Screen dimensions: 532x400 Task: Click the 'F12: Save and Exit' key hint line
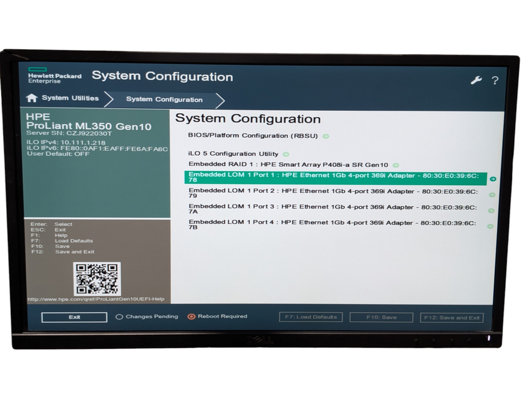pos(63,252)
